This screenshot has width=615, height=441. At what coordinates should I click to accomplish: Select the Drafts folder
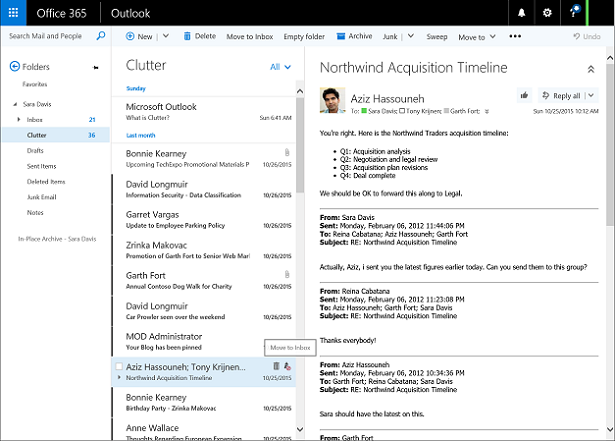[x=36, y=150]
